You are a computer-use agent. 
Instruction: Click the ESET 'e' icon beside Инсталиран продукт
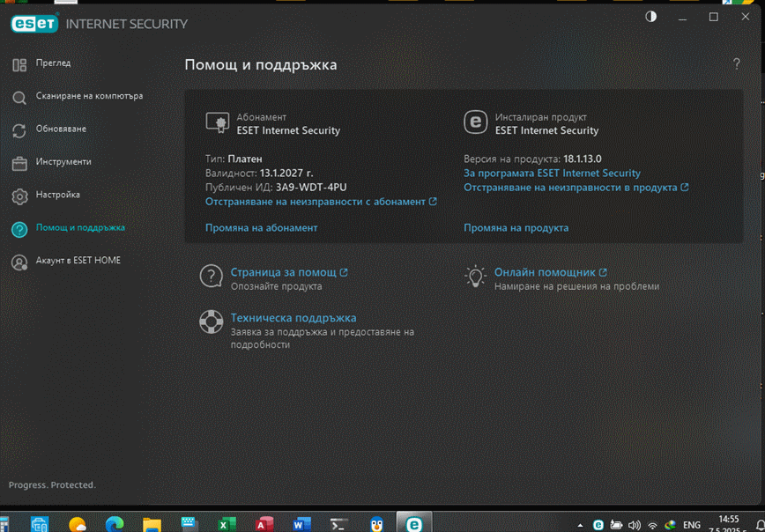click(x=475, y=123)
